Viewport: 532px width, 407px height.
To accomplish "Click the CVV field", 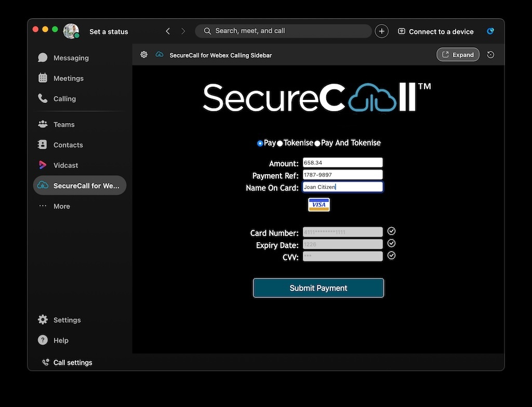I will pos(343,256).
